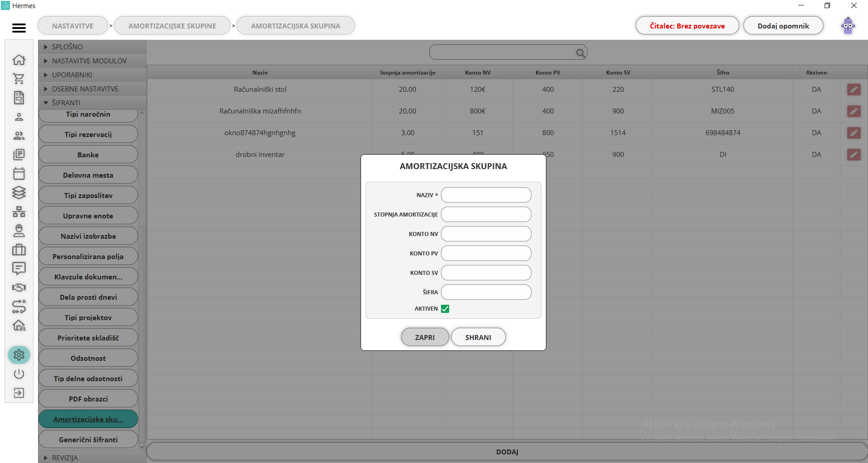Click the table search field
The image size is (868, 463).
click(x=508, y=52)
